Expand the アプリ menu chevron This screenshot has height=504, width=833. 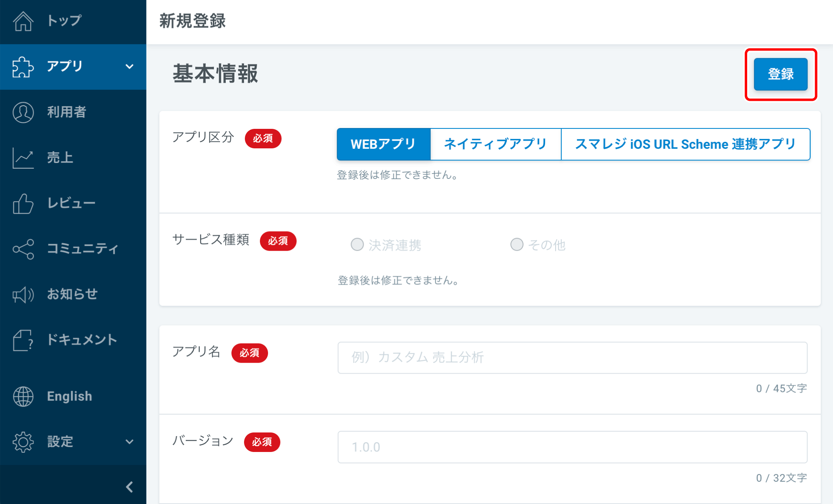coord(129,67)
